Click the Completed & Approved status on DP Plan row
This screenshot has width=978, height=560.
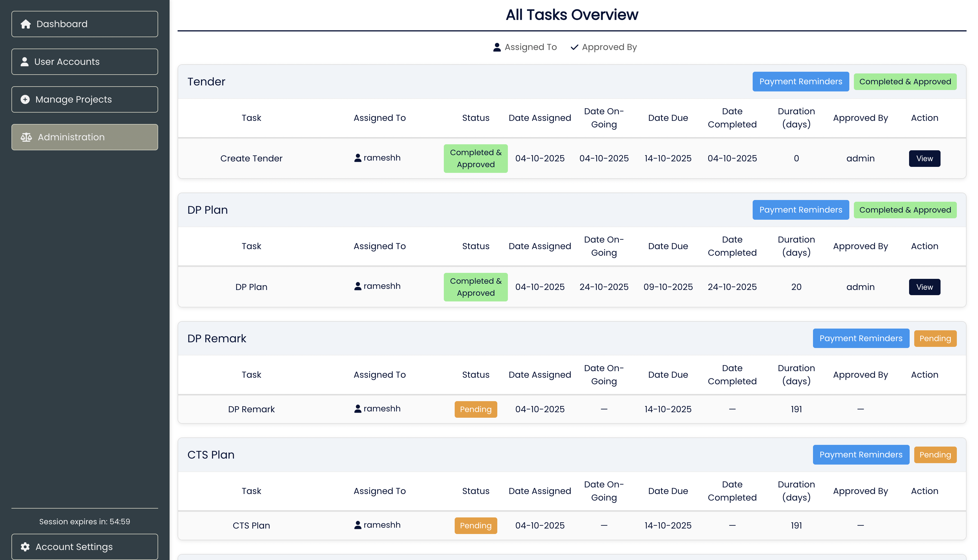point(476,287)
